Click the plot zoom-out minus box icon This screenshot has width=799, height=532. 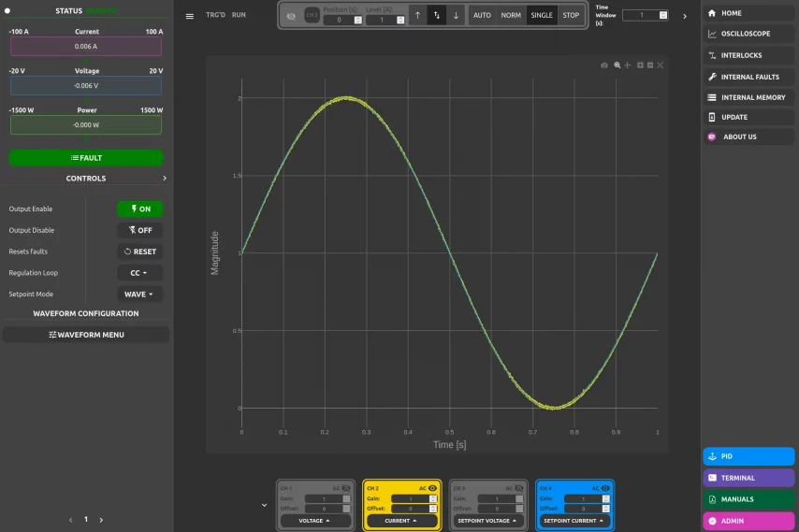click(x=650, y=65)
